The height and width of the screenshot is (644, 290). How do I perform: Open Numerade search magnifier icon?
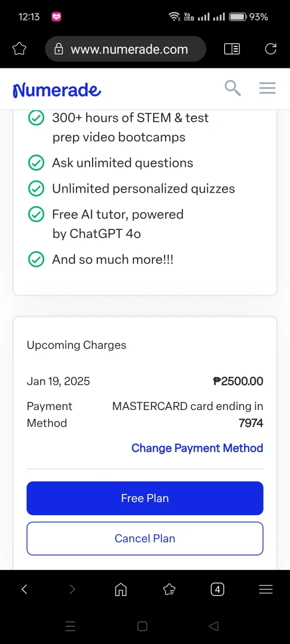click(233, 89)
